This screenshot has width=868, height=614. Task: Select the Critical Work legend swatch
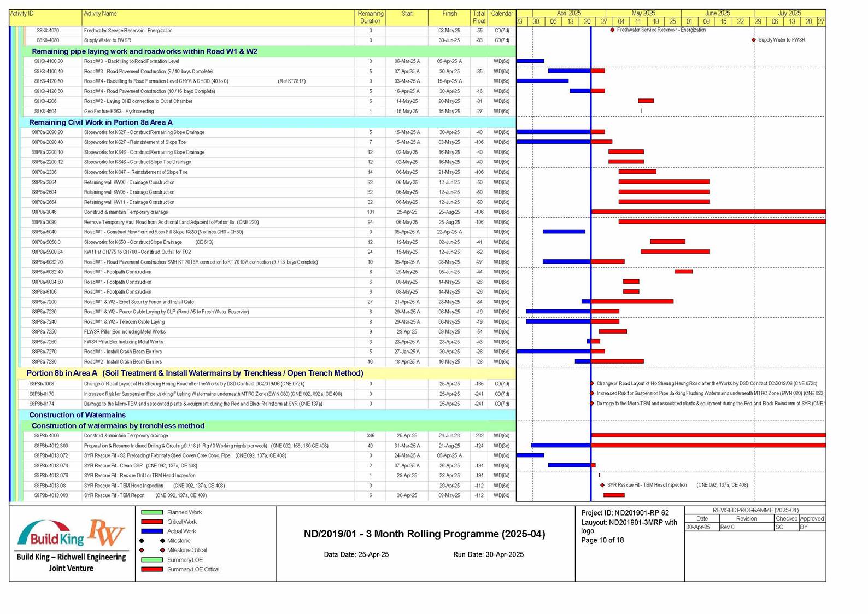click(152, 522)
